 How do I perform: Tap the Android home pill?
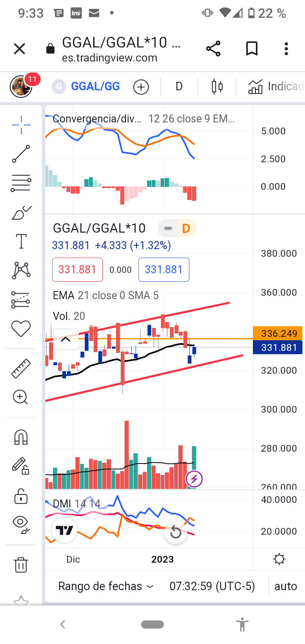click(x=152, y=625)
